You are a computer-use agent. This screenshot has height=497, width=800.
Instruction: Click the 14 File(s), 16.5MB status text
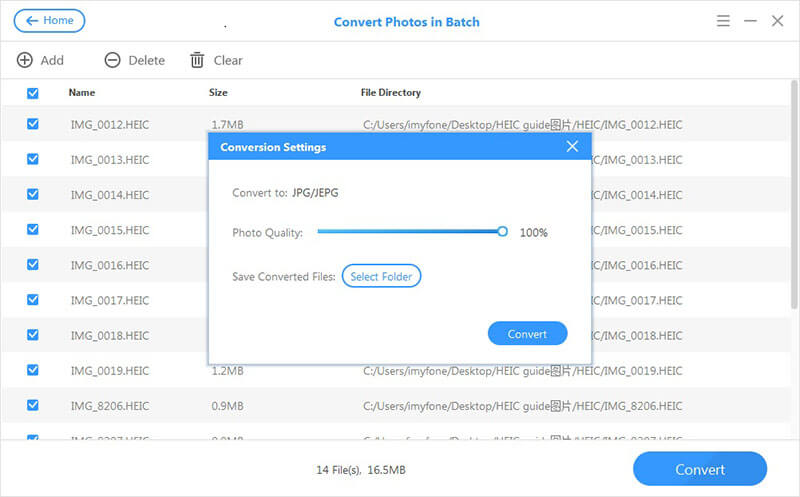tap(361, 470)
